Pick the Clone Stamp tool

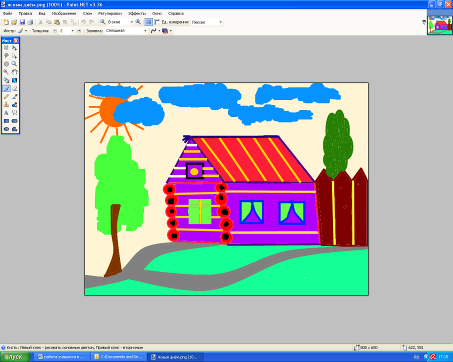[6, 105]
